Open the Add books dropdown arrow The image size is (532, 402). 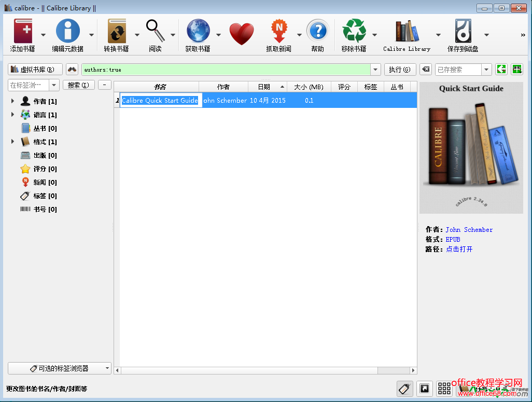pyautogui.click(x=43, y=35)
